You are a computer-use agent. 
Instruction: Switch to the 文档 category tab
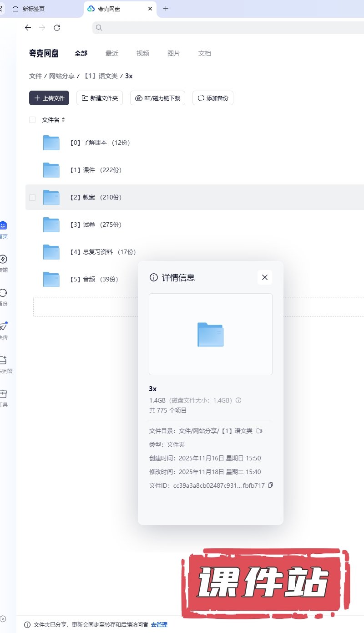pyautogui.click(x=205, y=53)
